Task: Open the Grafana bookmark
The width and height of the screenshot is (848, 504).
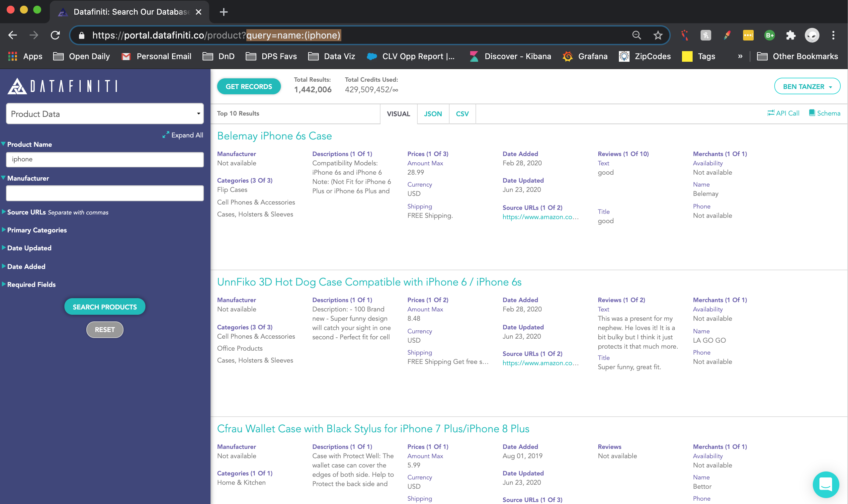Action: 585,56
